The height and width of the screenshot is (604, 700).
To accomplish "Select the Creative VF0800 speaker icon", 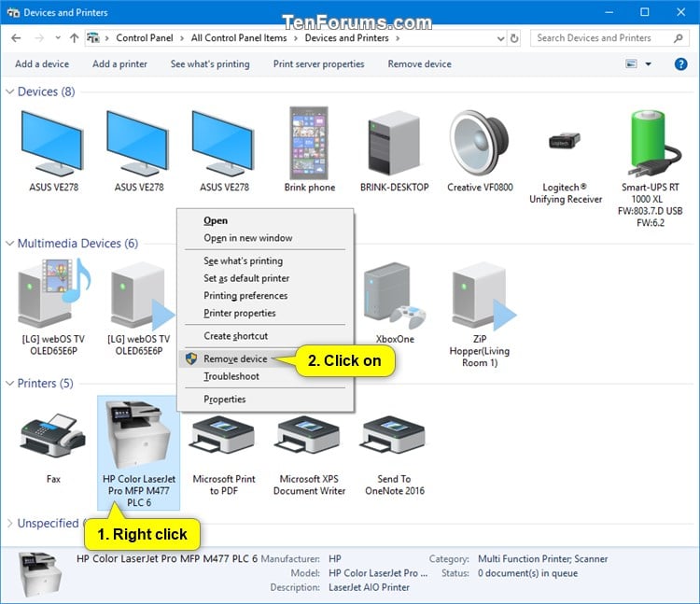I will coord(480,143).
